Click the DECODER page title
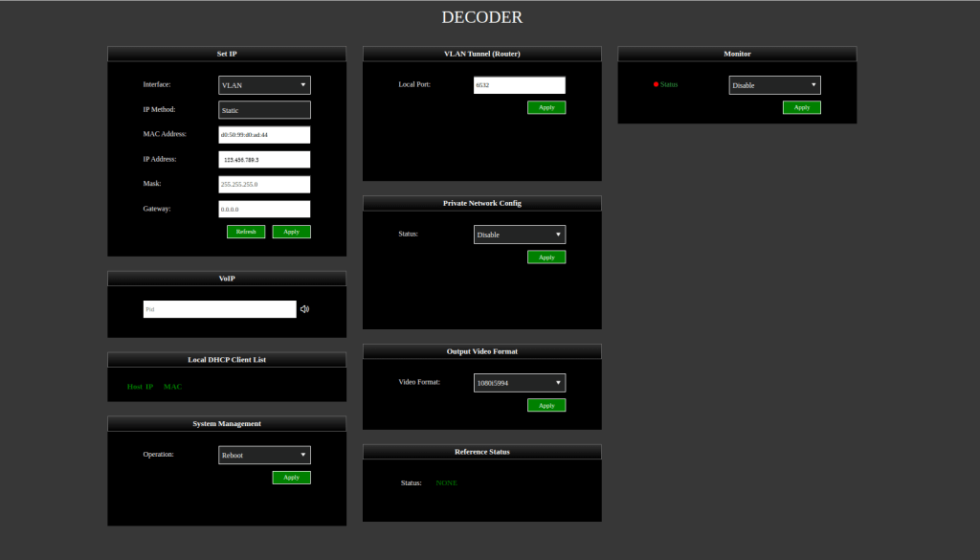The image size is (980, 560). [x=482, y=17]
